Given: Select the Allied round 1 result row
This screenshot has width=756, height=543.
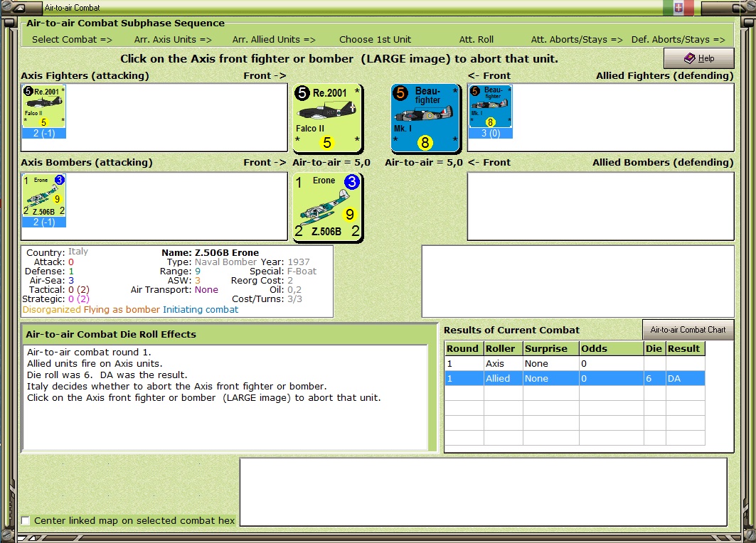Looking at the screenshot, I should pyautogui.click(x=575, y=378).
